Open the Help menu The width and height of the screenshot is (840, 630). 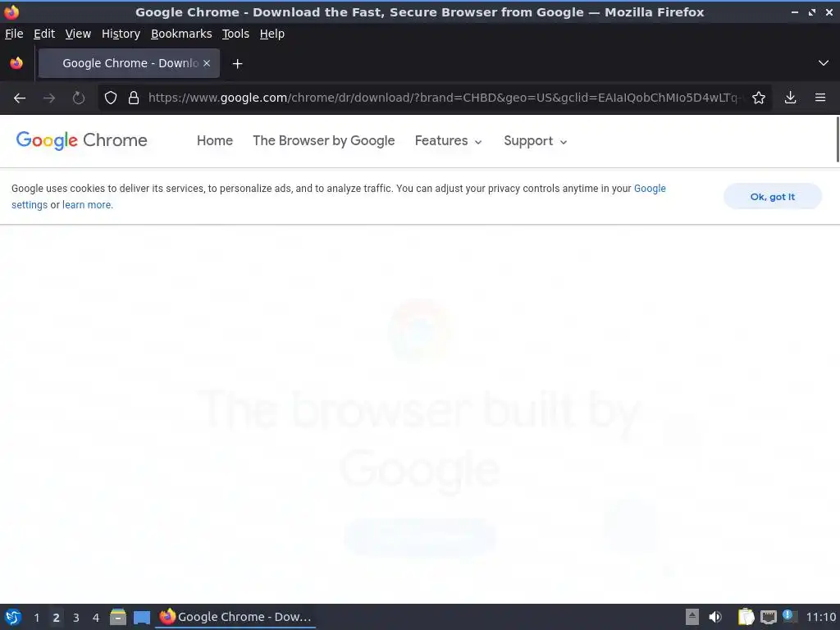[x=272, y=34]
